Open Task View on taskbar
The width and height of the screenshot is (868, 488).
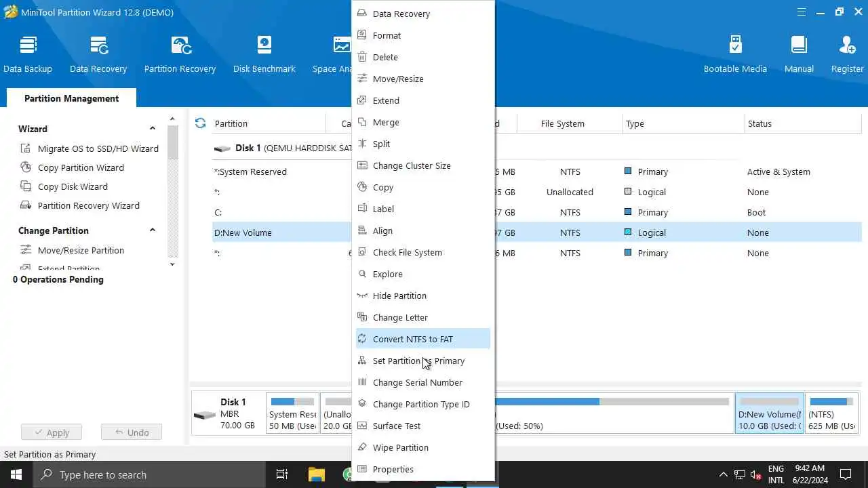click(x=282, y=474)
